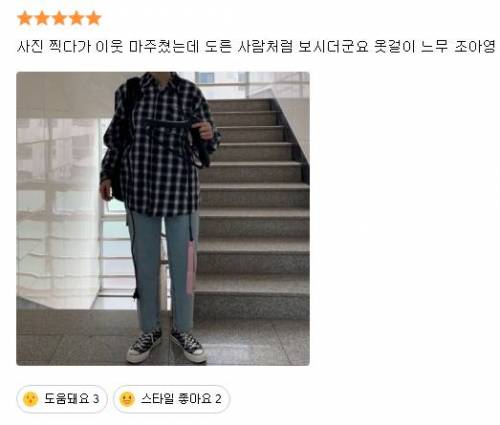
Task: Click the light blue jeans in the photo
Action: 162,270
